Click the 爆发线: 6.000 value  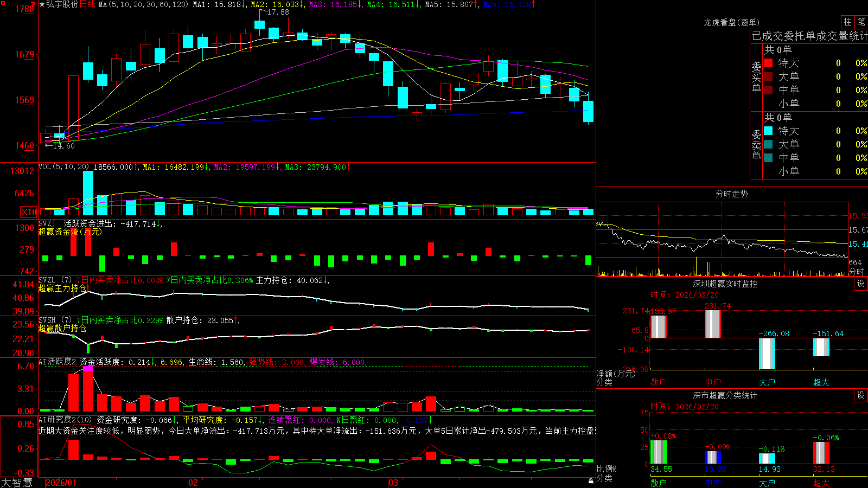coord(337,362)
